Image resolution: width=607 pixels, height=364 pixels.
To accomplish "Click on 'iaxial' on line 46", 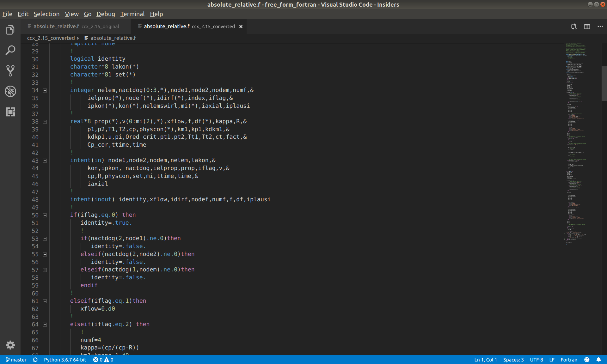I will pyautogui.click(x=98, y=184).
